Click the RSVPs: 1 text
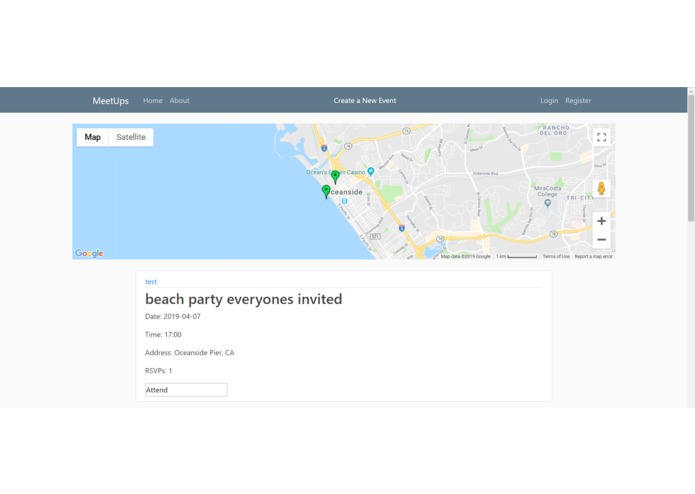This screenshot has width=695, height=494. pos(158,371)
